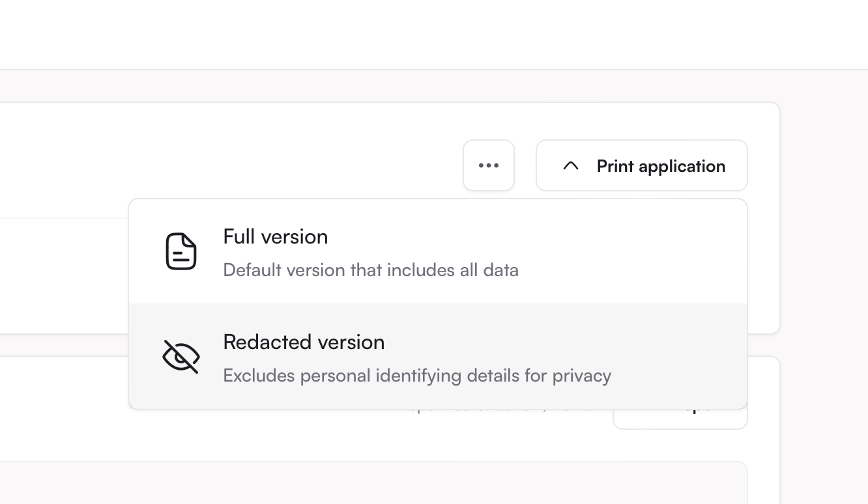This screenshot has height=504, width=868.
Task: Collapse the Print application dropdown
Action: click(642, 165)
